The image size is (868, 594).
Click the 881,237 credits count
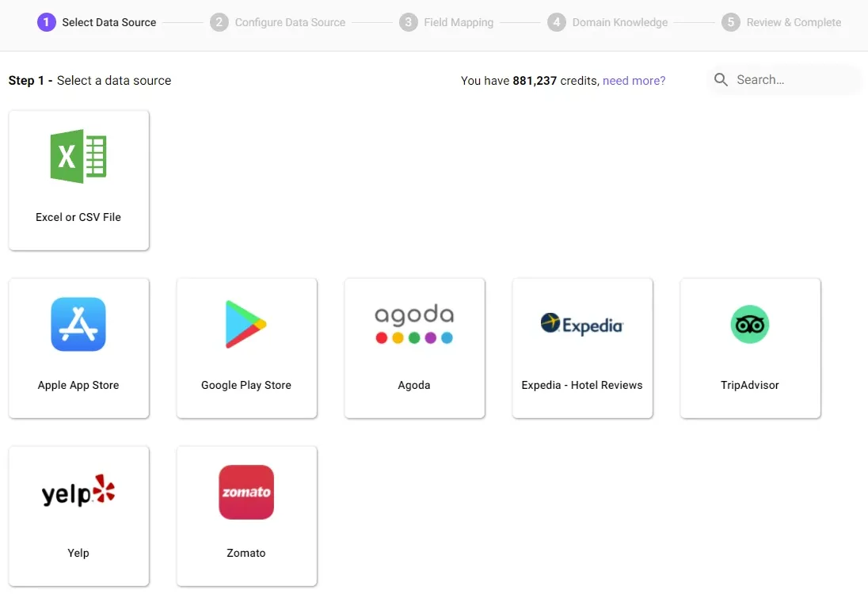coord(535,81)
